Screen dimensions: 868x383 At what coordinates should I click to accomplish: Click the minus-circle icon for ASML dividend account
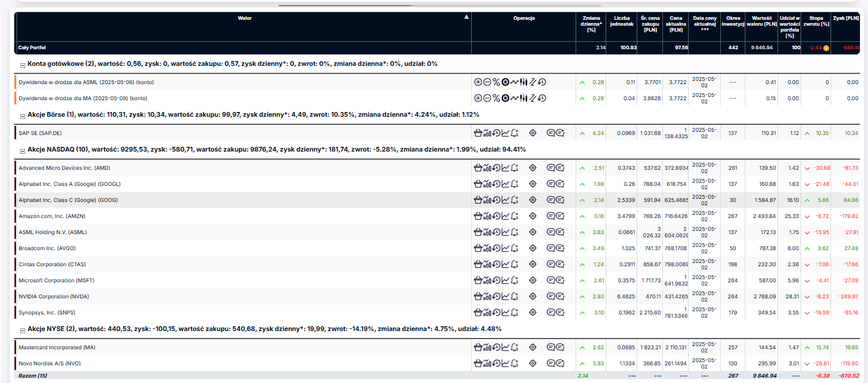coord(487,82)
